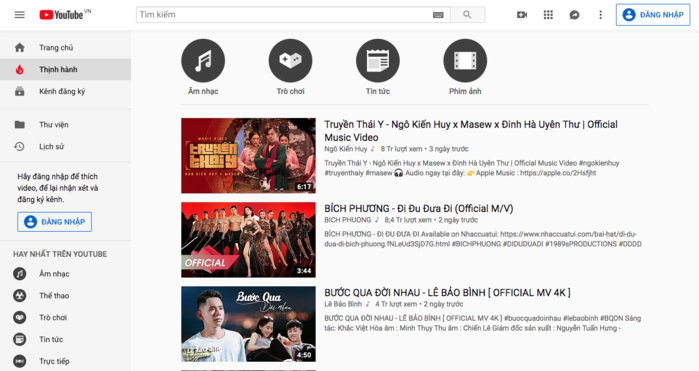Open Kênh đăng ký in sidebar

66,91
